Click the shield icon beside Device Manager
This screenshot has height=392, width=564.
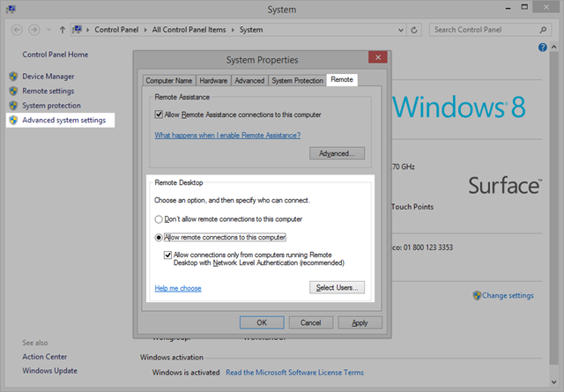13,77
